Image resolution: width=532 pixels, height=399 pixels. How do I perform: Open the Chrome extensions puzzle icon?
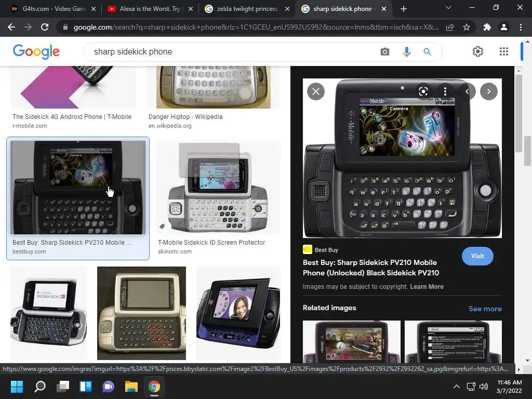(x=487, y=27)
